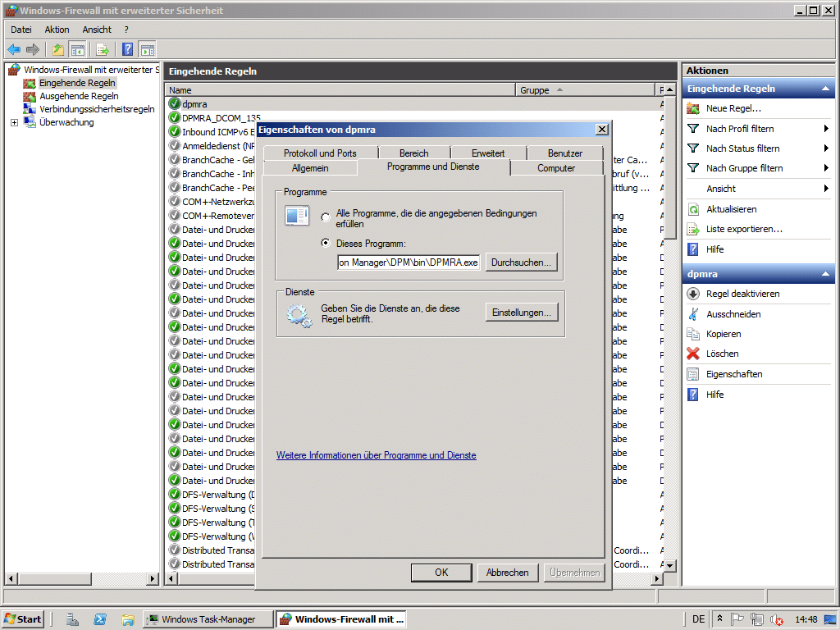This screenshot has width=840, height=630.
Task: Click the Liste exportieren icon
Action: coord(693,230)
